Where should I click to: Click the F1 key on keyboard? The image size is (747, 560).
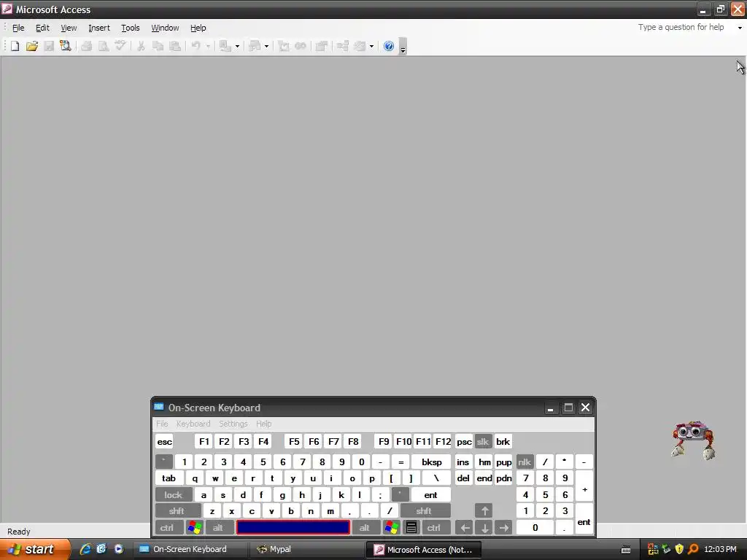204,441
